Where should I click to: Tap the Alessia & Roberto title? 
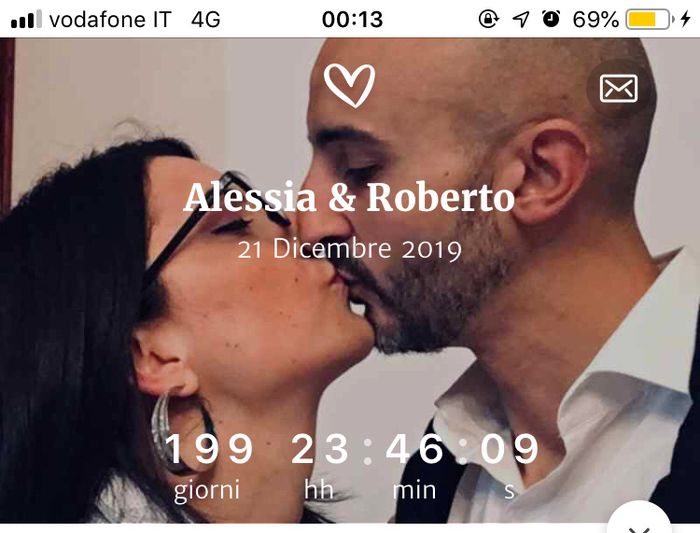point(349,197)
